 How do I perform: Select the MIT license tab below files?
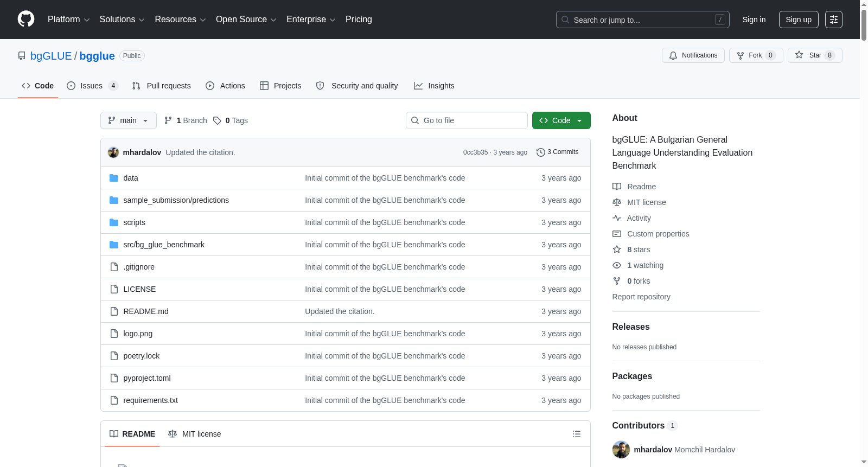tap(195, 434)
